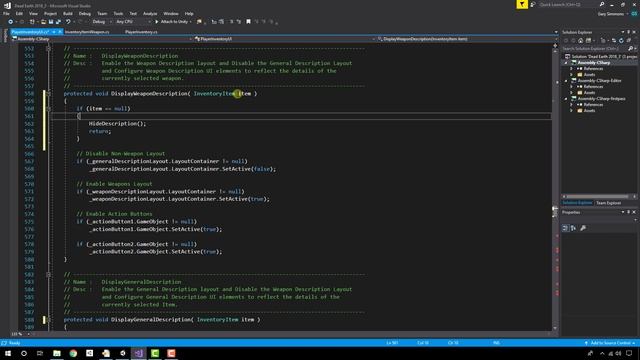Open the Build menu
The width and height of the screenshot is (640, 360).
pyautogui.click(x=67, y=13)
